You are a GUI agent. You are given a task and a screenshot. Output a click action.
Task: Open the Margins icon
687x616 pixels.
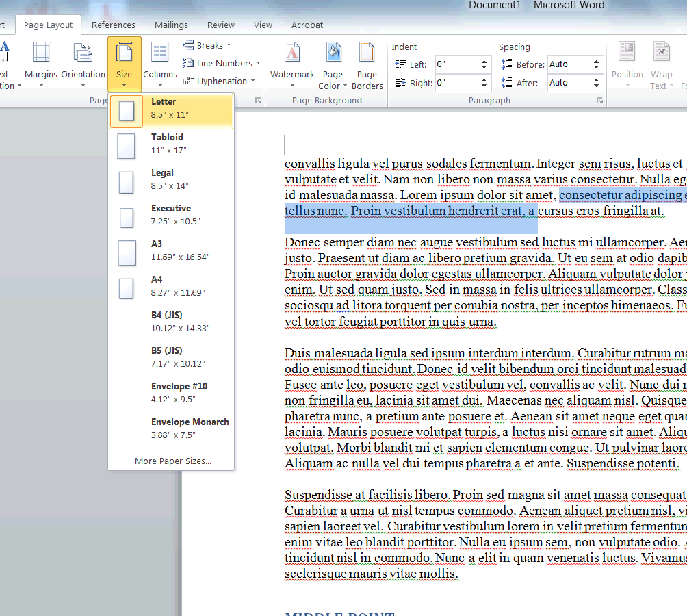tap(41, 52)
